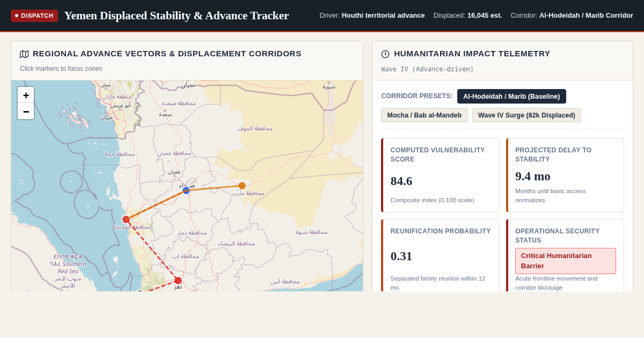644x338 pixels.
Task: Select the Mocha / Bab al-Mandeb preset
Action: (425, 115)
